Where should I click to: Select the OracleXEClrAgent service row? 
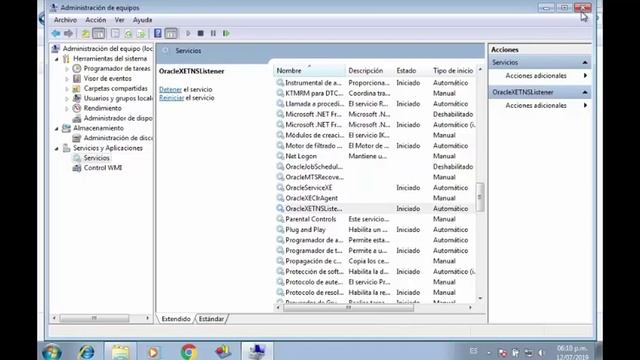(375, 198)
